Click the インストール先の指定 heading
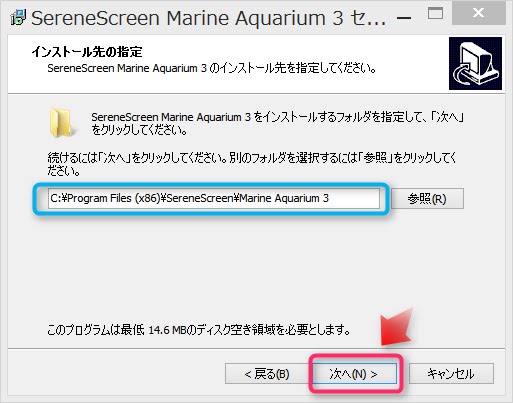The height and width of the screenshot is (403, 513). (x=87, y=52)
